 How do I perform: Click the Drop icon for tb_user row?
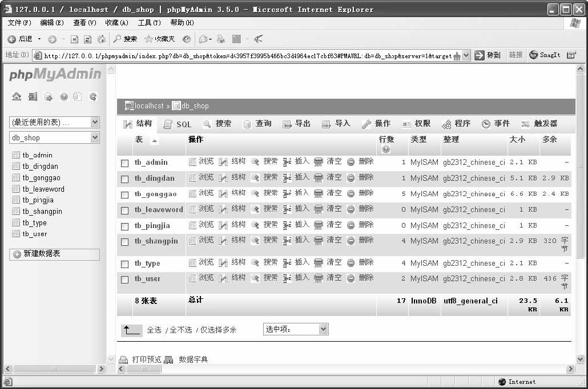[x=351, y=278]
